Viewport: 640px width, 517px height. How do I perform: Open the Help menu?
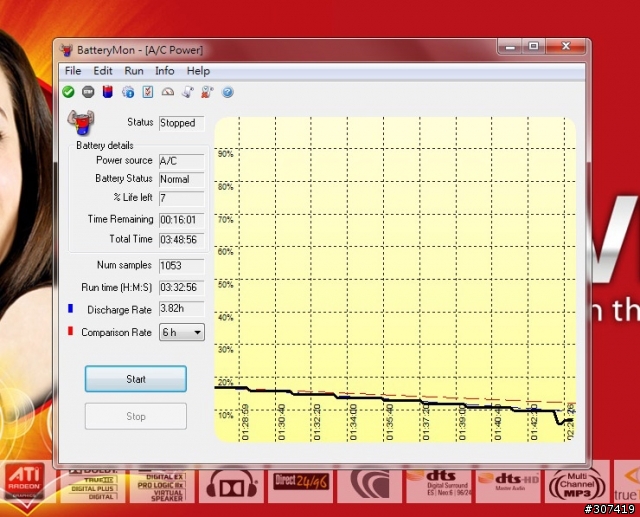coord(198,71)
